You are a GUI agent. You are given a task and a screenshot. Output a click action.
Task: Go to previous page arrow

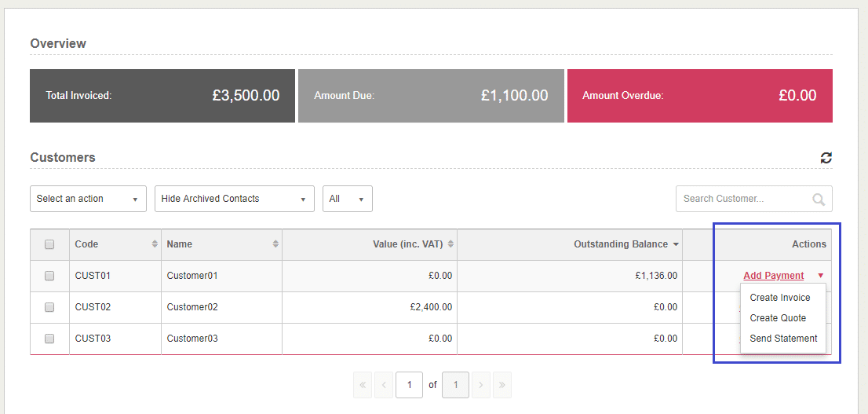tap(384, 385)
